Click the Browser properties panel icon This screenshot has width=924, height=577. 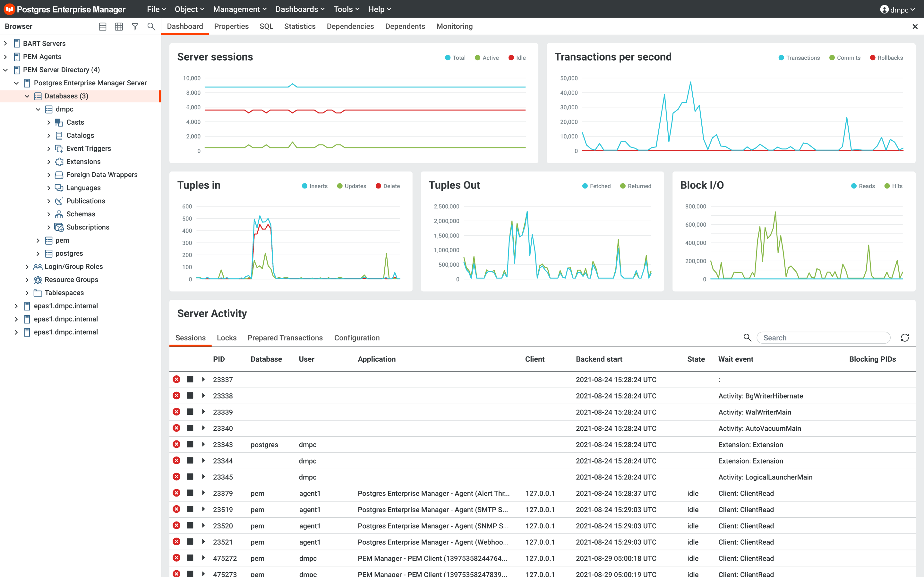[102, 26]
